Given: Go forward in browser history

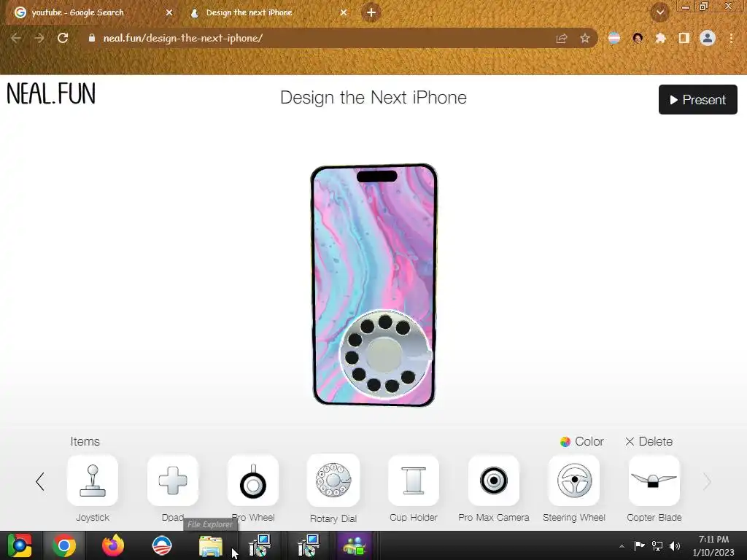Looking at the screenshot, I should pyautogui.click(x=39, y=38).
